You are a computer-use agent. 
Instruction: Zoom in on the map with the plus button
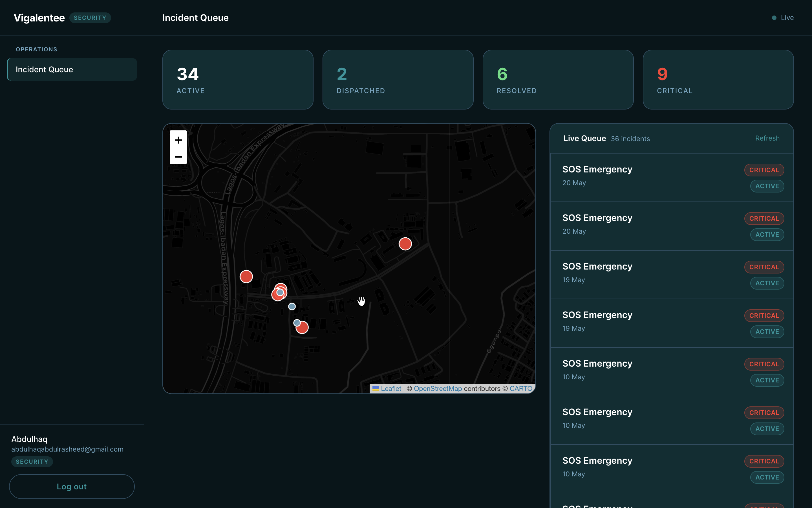pos(178,139)
